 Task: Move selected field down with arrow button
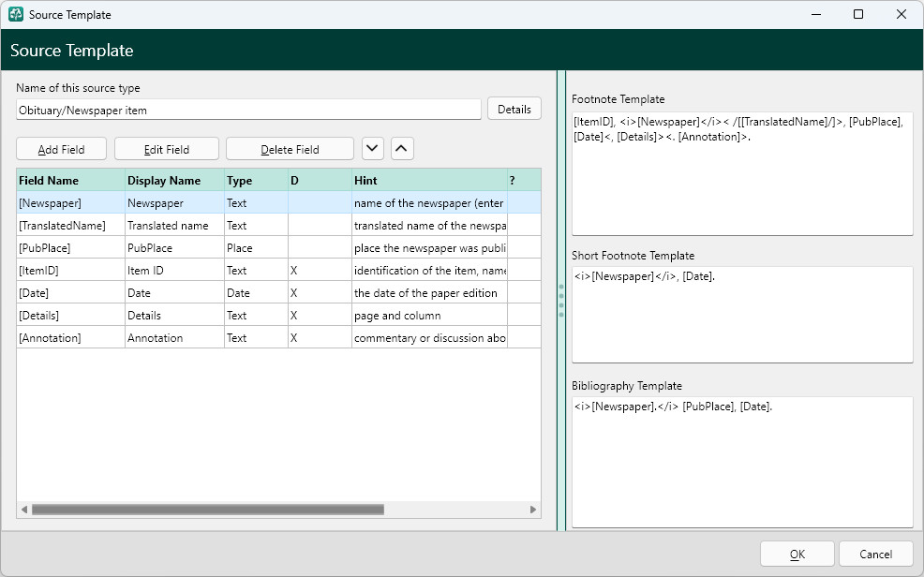point(372,148)
